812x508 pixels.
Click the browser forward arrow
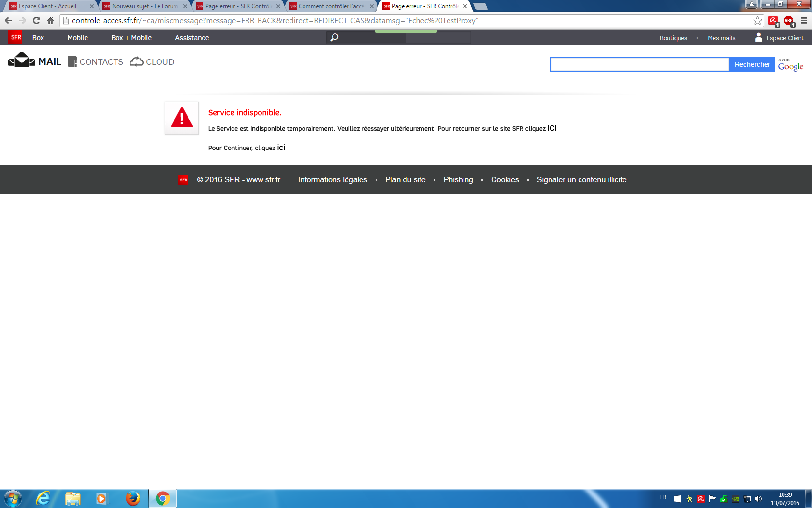pos(22,21)
